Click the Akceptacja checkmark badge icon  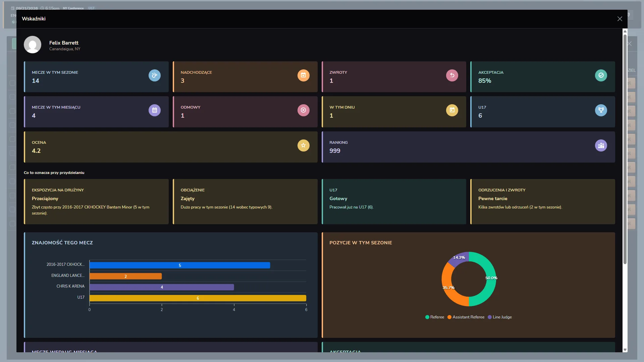click(601, 75)
